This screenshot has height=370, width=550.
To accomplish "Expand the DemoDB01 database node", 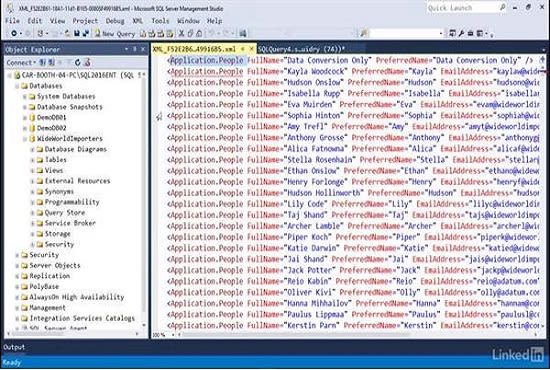I will [x=25, y=117].
